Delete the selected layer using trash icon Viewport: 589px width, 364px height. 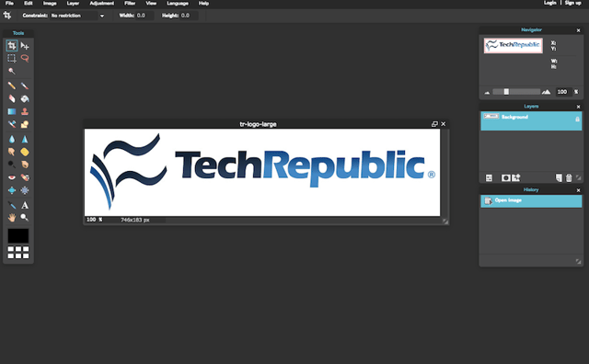(x=569, y=178)
